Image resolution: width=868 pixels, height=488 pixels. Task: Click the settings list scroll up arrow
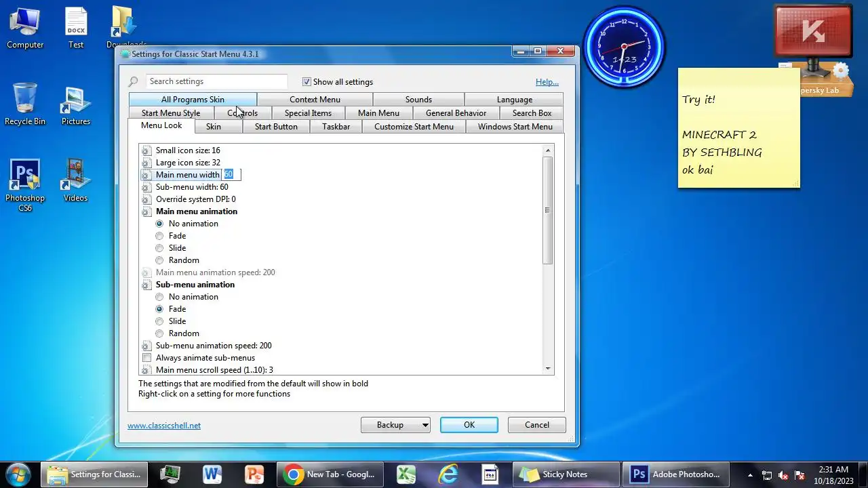548,150
